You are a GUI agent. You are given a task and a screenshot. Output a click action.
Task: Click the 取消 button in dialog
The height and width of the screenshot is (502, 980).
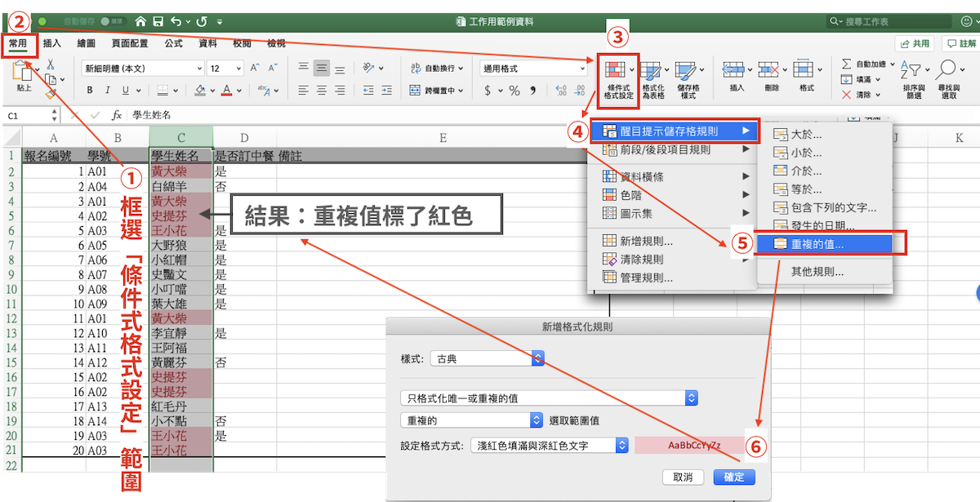684,477
